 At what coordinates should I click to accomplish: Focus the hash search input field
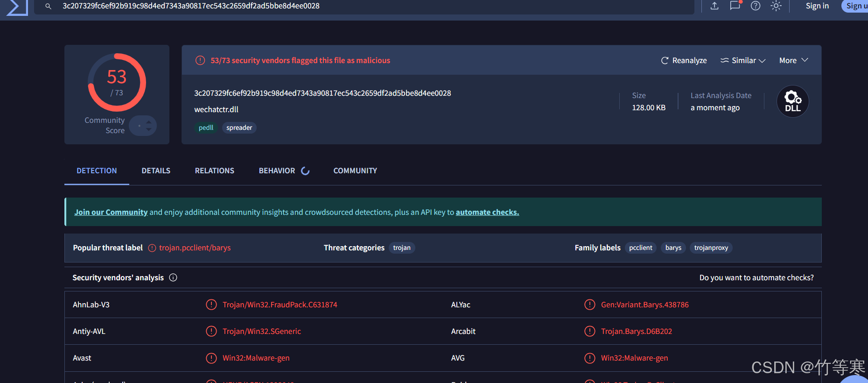pyautogui.click(x=364, y=7)
